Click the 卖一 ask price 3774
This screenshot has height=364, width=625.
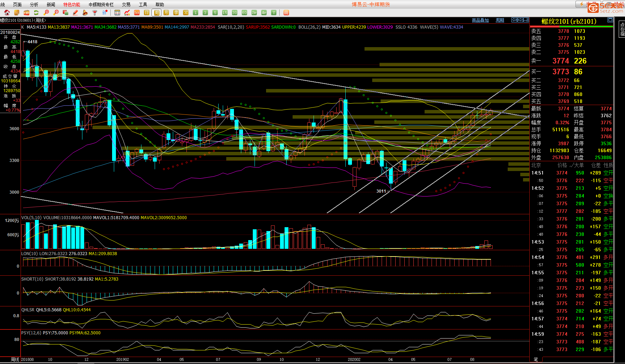[561, 61]
